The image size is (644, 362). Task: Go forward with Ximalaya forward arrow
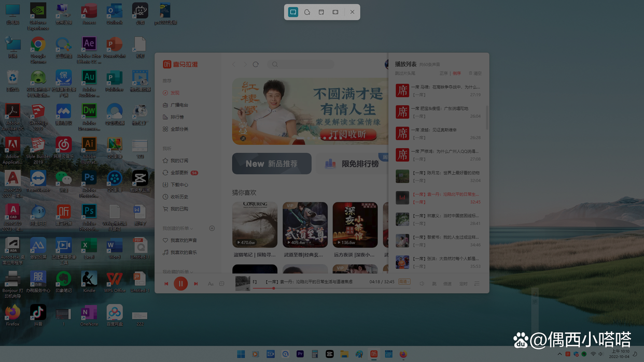click(x=245, y=64)
